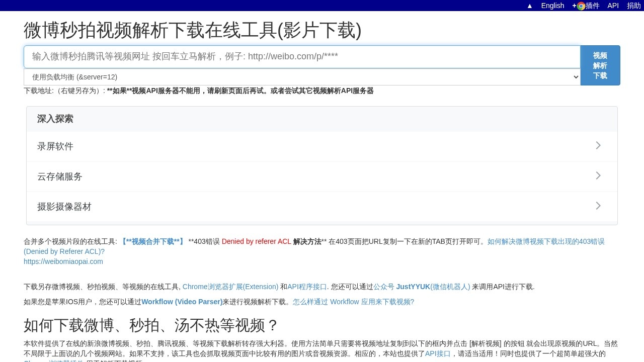Expand the 云存储服务 section
The width and height of the screenshot is (644, 362).
[x=321, y=176]
